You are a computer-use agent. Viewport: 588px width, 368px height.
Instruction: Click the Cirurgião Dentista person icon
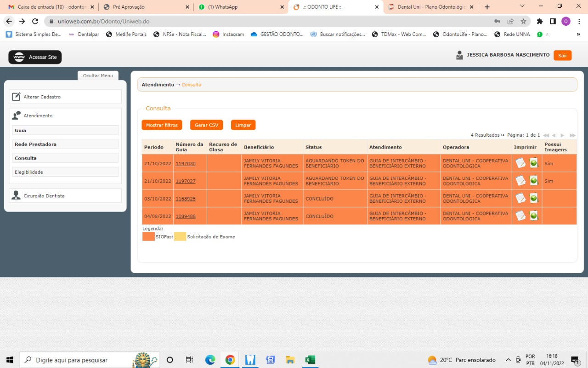click(x=16, y=195)
